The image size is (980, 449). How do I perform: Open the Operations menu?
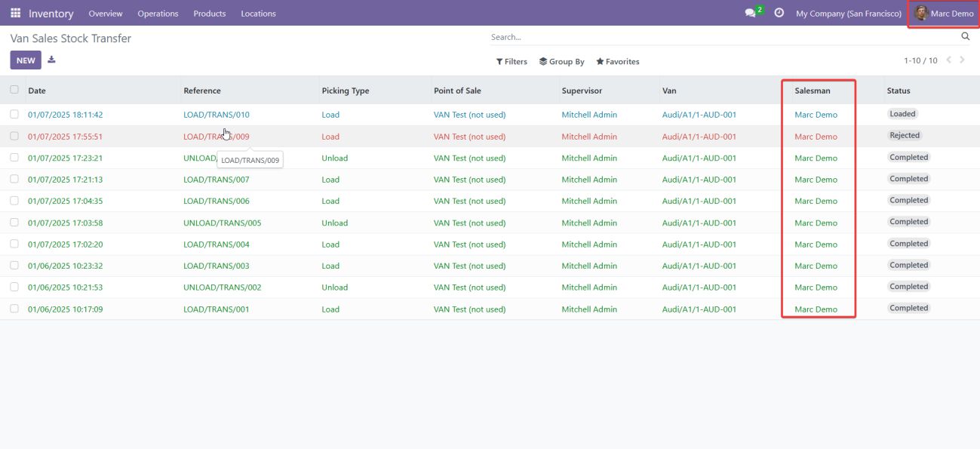pyautogui.click(x=158, y=14)
